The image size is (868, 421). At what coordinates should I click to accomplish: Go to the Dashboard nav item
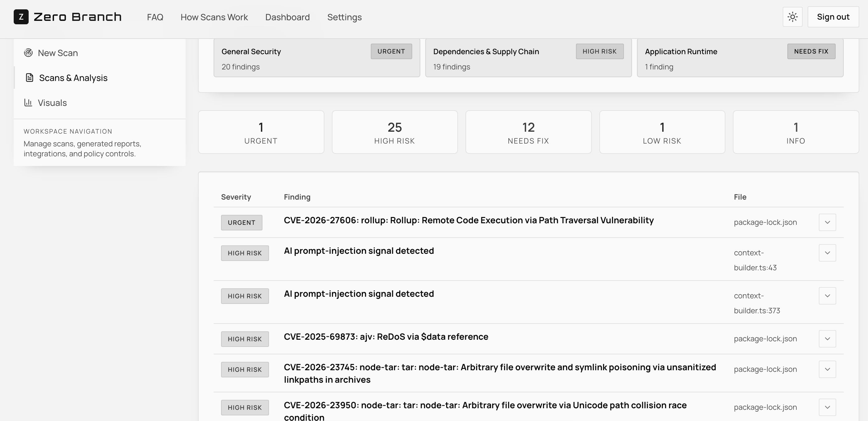pyautogui.click(x=287, y=17)
